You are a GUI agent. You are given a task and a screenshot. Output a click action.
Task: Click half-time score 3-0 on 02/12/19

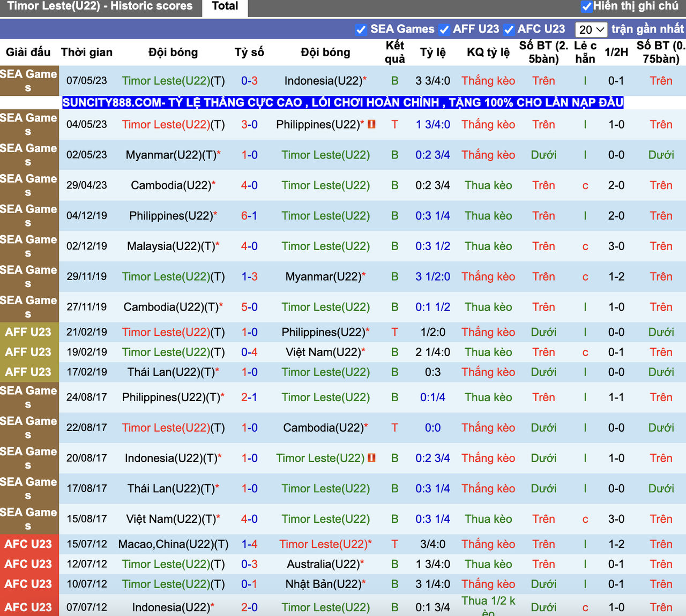tap(616, 246)
